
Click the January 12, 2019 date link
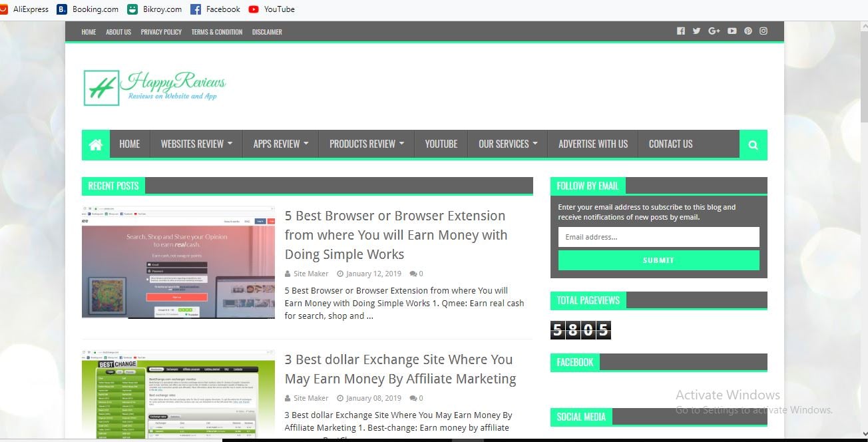(373, 274)
